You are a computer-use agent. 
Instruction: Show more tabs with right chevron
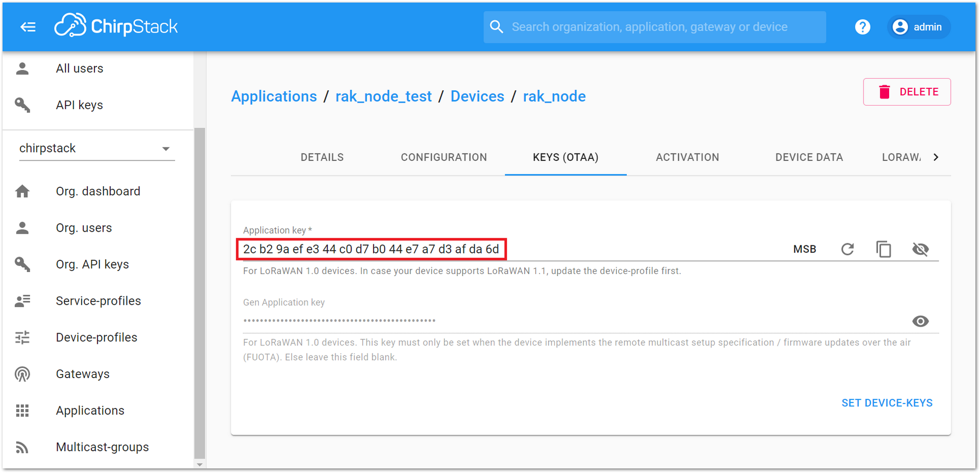936,157
